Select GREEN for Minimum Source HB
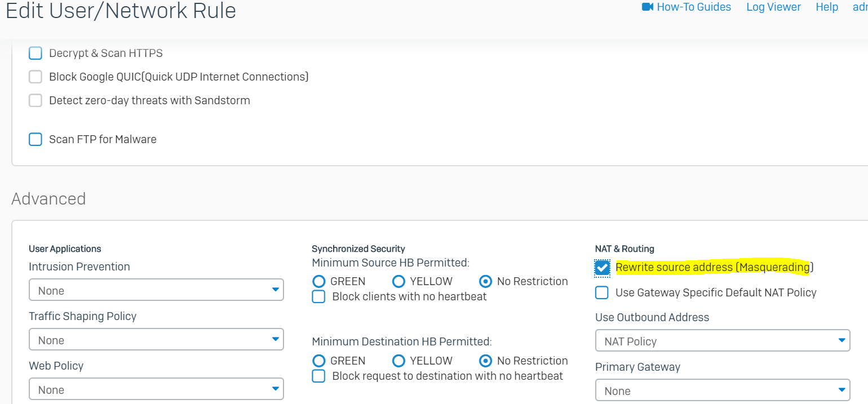The image size is (868, 404). [319, 281]
